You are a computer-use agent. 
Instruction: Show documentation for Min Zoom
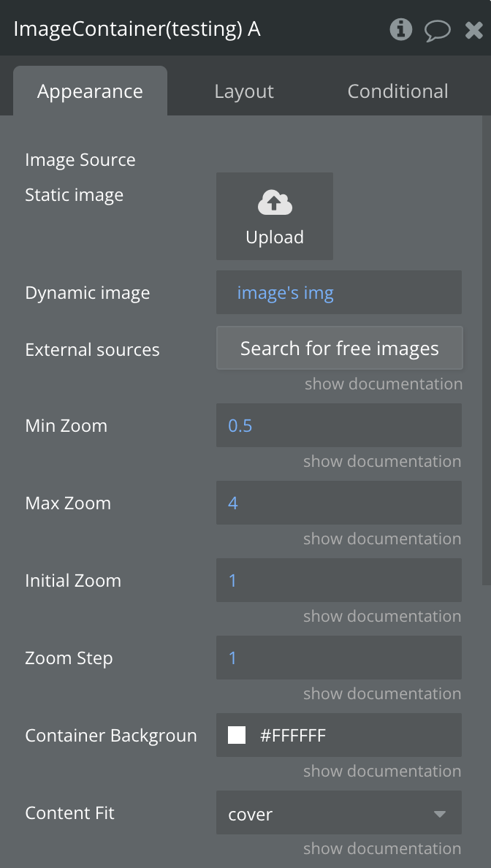click(382, 462)
